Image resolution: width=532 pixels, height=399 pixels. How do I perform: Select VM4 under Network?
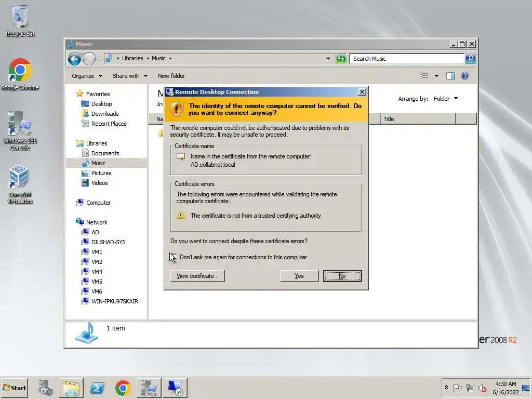click(97, 272)
